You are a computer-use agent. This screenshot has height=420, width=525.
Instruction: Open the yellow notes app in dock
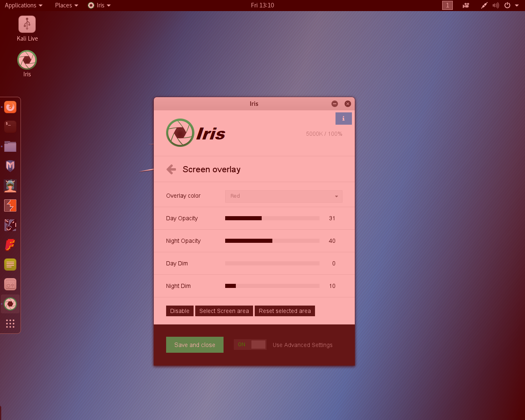coord(10,265)
